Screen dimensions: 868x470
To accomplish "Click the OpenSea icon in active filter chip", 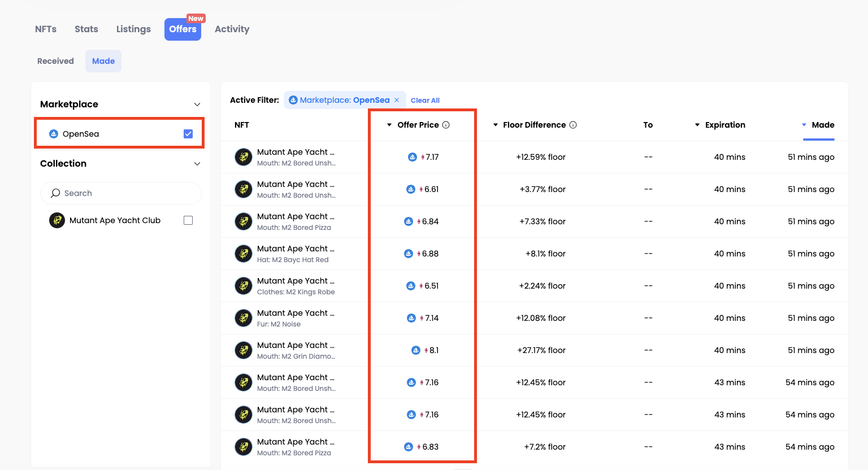I will [x=293, y=100].
